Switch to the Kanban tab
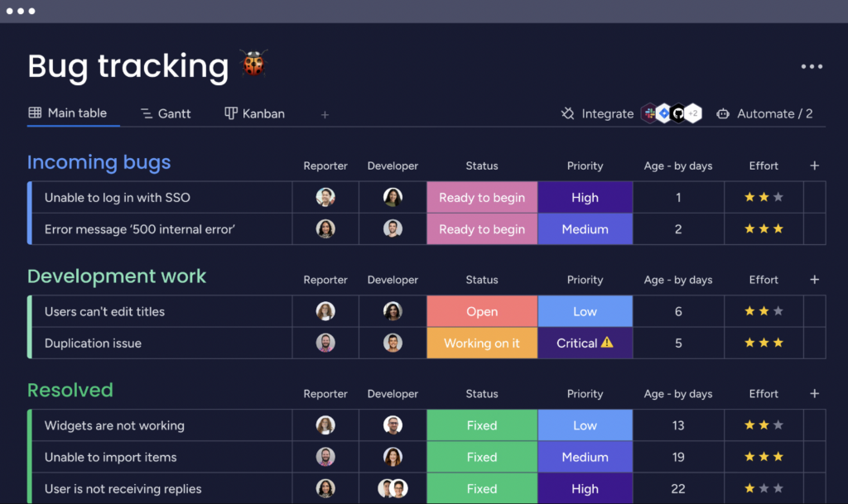The height and width of the screenshot is (504, 848). (255, 114)
